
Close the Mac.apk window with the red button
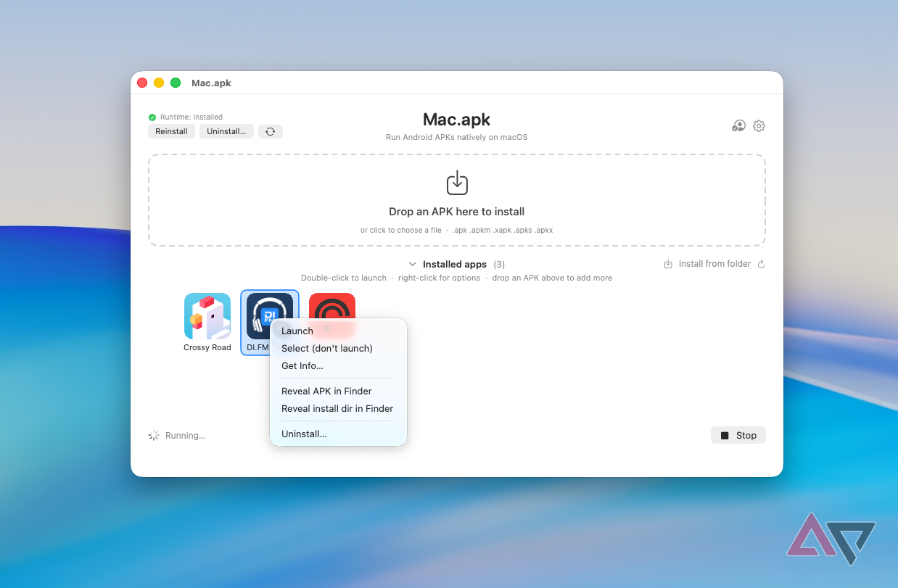142,83
